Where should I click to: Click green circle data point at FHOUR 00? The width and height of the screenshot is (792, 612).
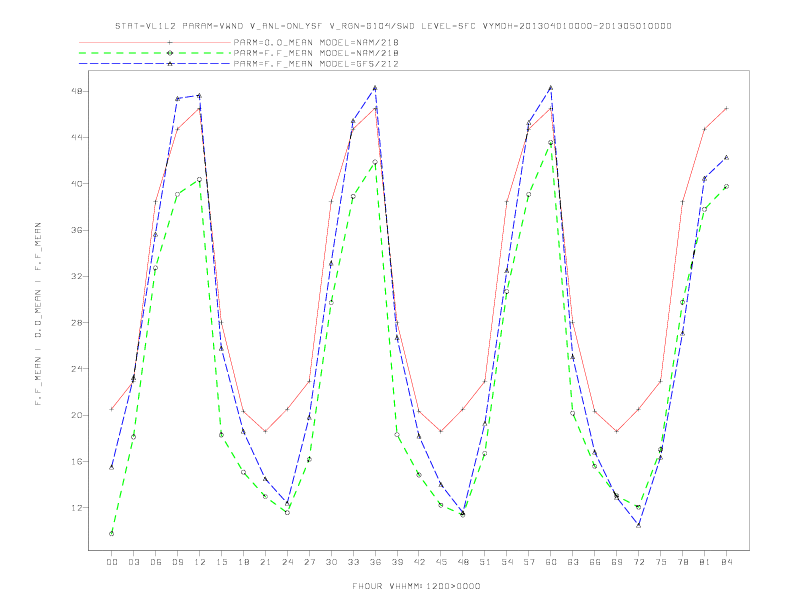click(112, 534)
